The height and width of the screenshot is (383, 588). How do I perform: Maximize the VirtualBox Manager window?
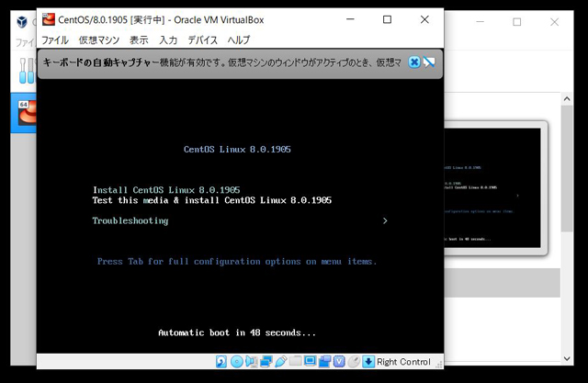tap(516, 22)
